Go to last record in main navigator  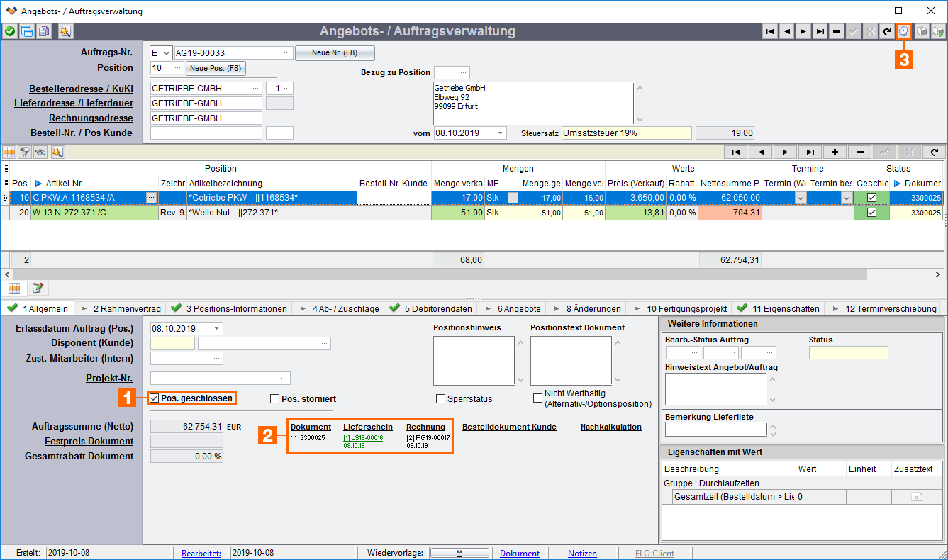pyautogui.click(x=820, y=31)
